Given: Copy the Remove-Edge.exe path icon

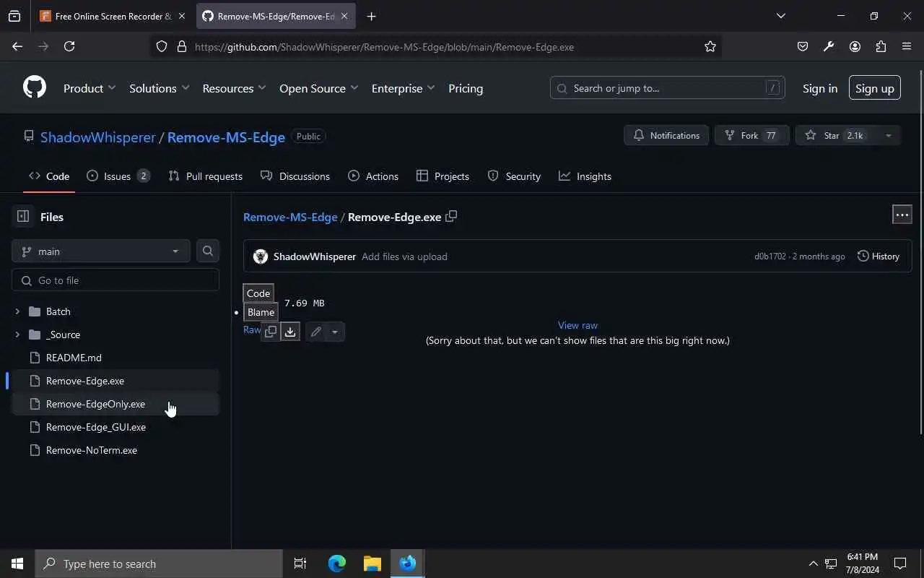Looking at the screenshot, I should coord(451,216).
